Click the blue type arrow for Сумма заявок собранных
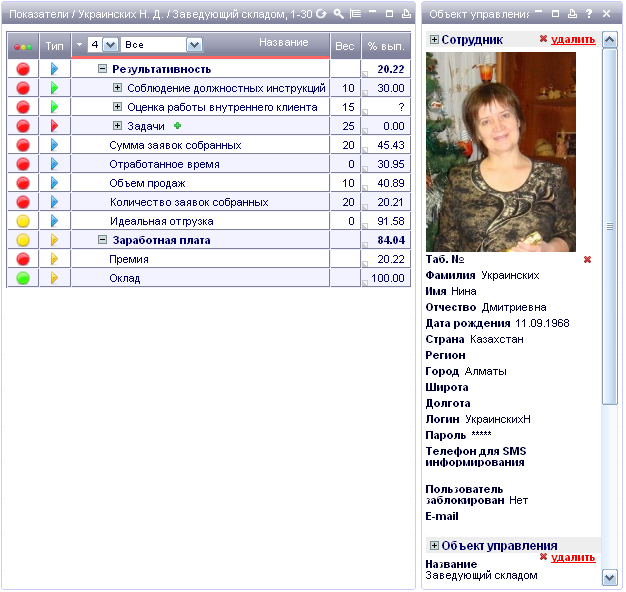 pos(55,145)
